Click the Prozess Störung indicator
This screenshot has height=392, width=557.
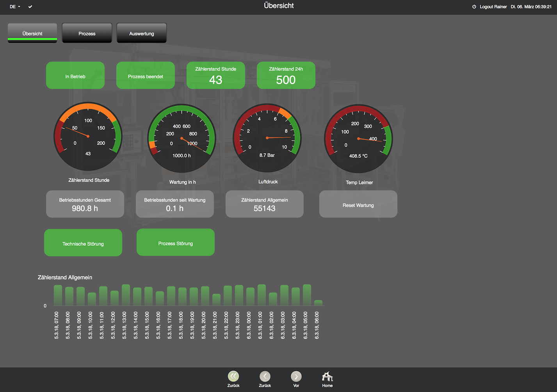click(x=176, y=243)
